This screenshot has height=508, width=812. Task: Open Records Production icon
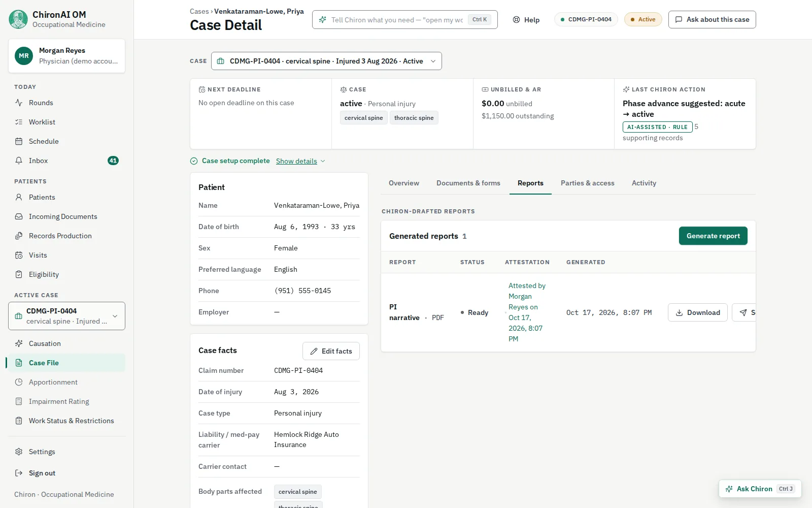[19, 236]
